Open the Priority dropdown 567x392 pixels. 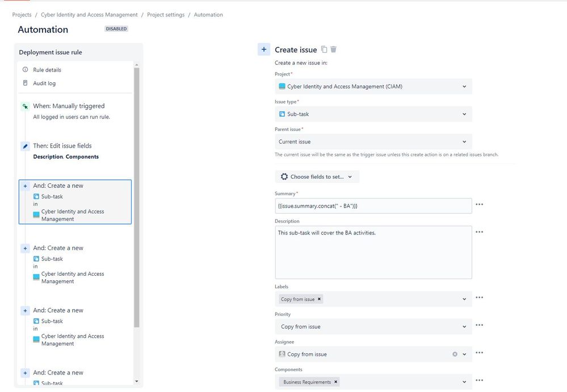tap(373, 327)
